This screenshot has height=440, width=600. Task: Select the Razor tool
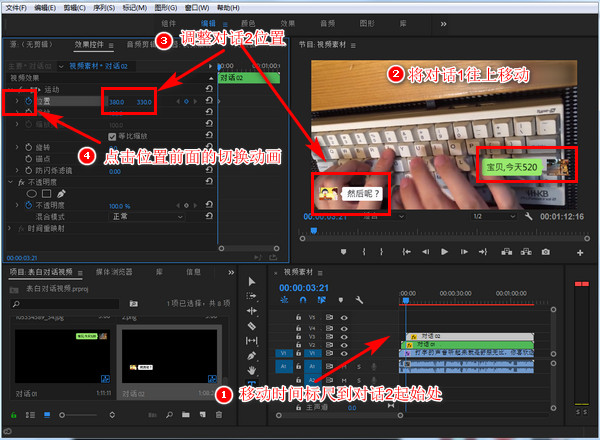pyautogui.click(x=251, y=326)
